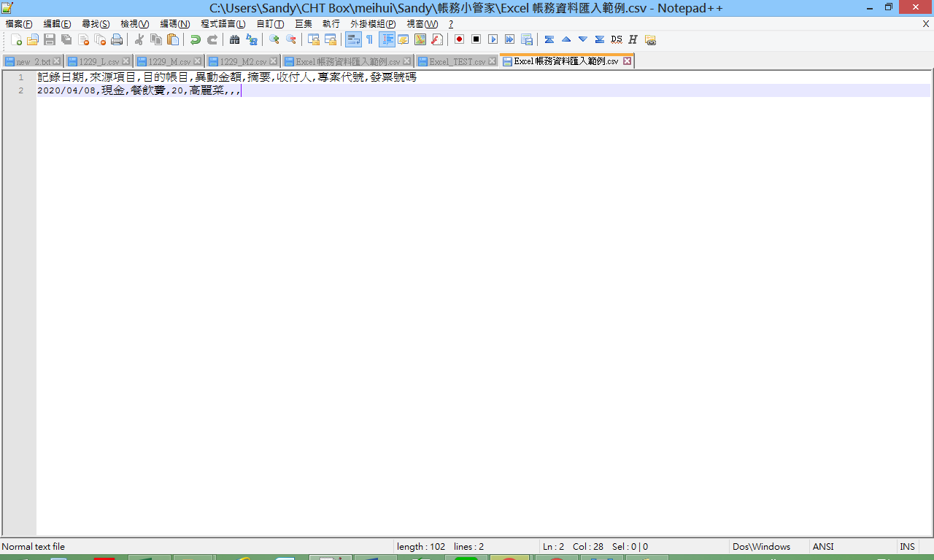
Task: Click the blue down triangle icon
Action: click(582, 39)
